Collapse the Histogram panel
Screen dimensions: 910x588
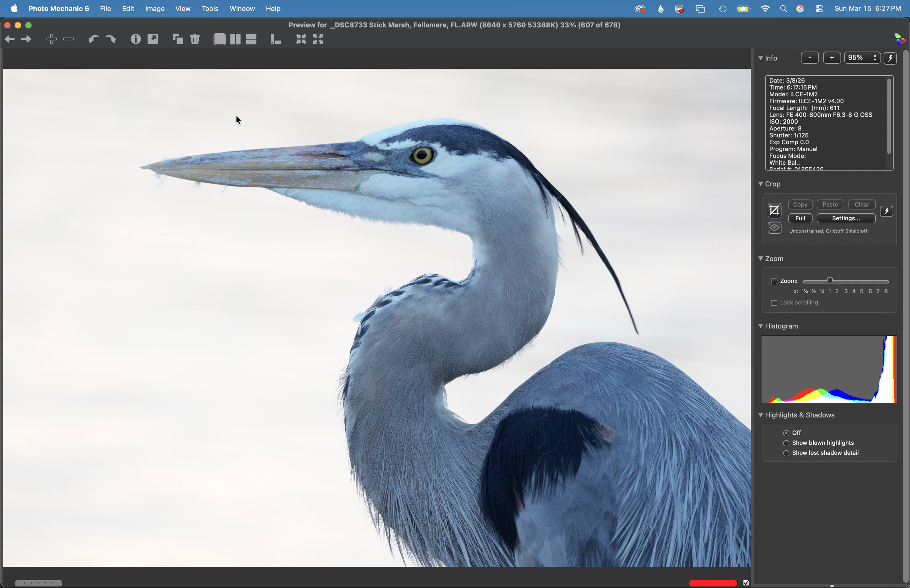point(761,326)
